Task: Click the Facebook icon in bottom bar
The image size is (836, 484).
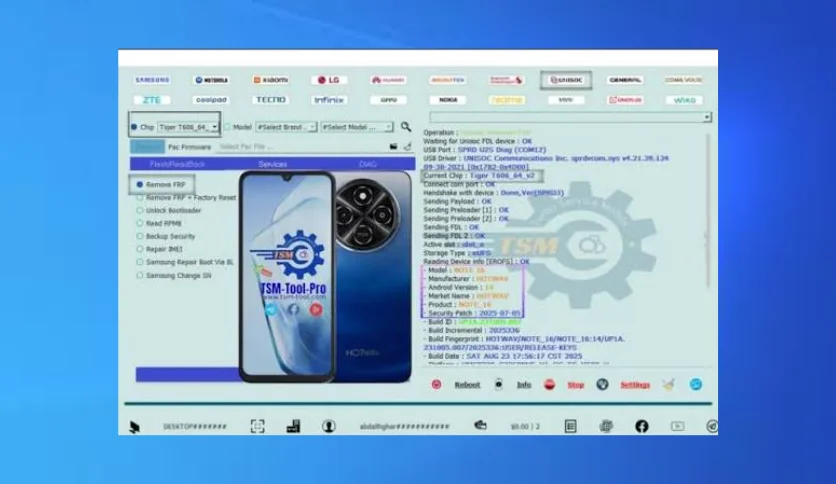Action: [641, 426]
